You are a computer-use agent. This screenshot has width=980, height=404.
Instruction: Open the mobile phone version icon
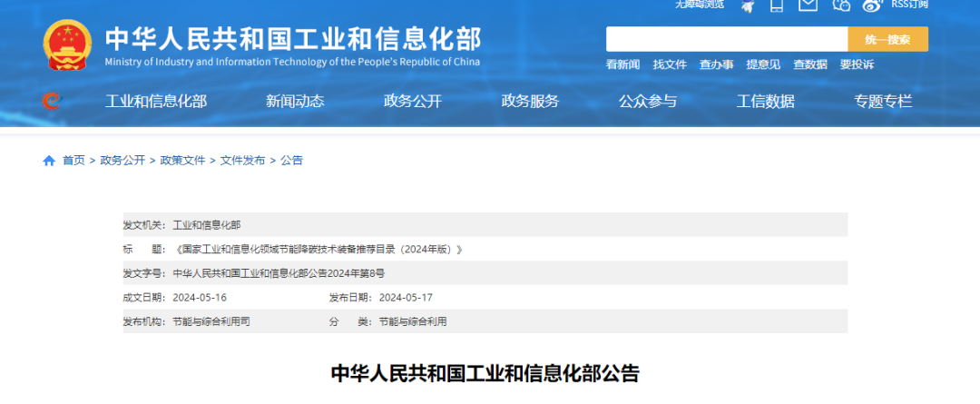777,5
